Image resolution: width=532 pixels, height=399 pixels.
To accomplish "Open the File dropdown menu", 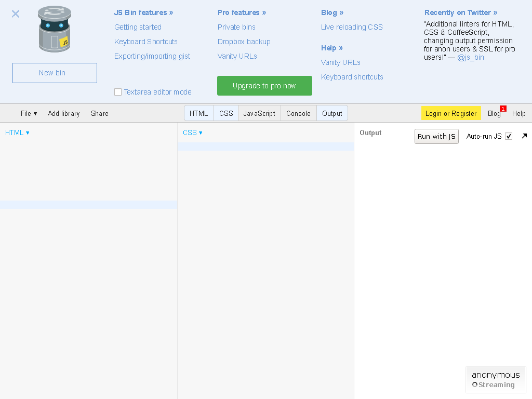I will click(29, 113).
